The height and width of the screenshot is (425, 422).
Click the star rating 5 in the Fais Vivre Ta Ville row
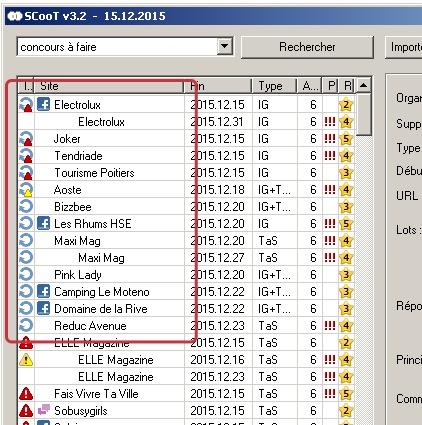(346, 394)
